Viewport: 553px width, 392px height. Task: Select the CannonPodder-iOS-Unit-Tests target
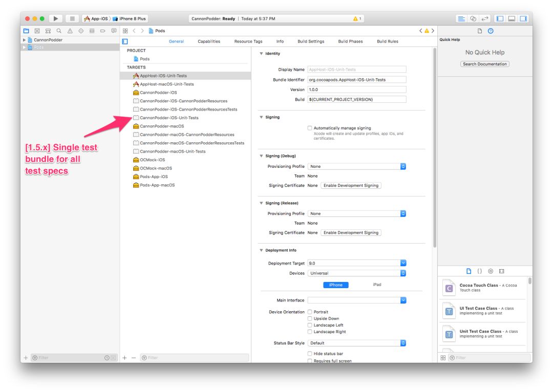[x=185, y=118]
